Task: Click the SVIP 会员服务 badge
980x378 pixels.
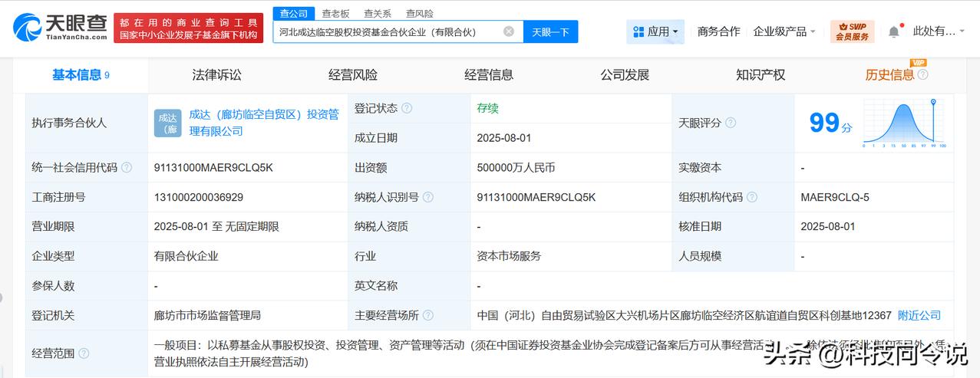Action: coord(852,31)
